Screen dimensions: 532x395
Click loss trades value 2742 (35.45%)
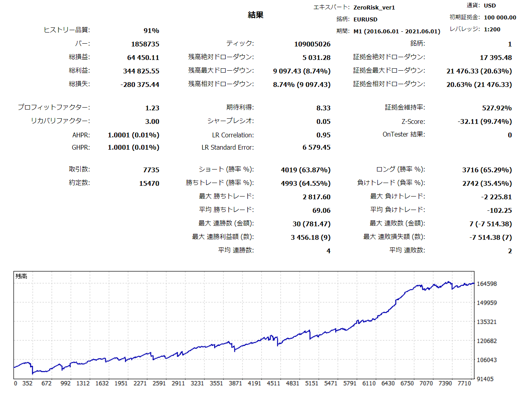[x=487, y=183]
